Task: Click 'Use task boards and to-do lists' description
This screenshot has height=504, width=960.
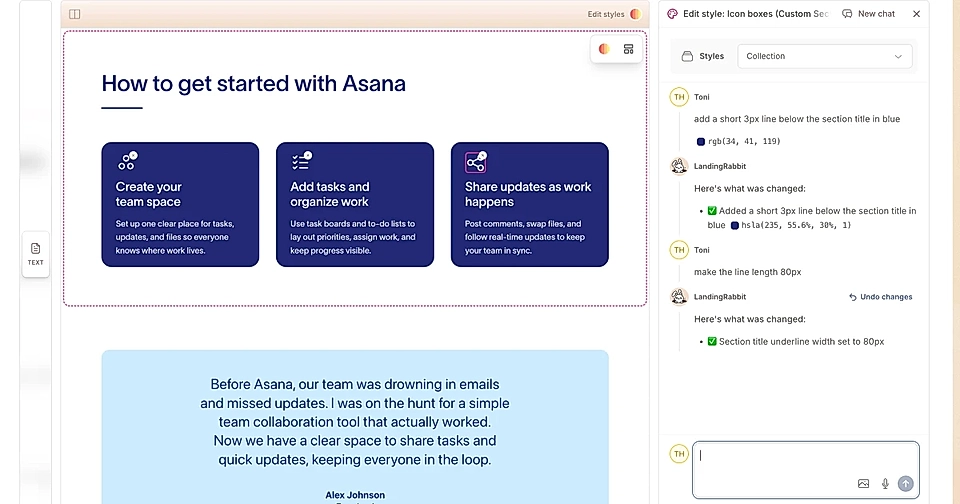Action: coord(353,237)
